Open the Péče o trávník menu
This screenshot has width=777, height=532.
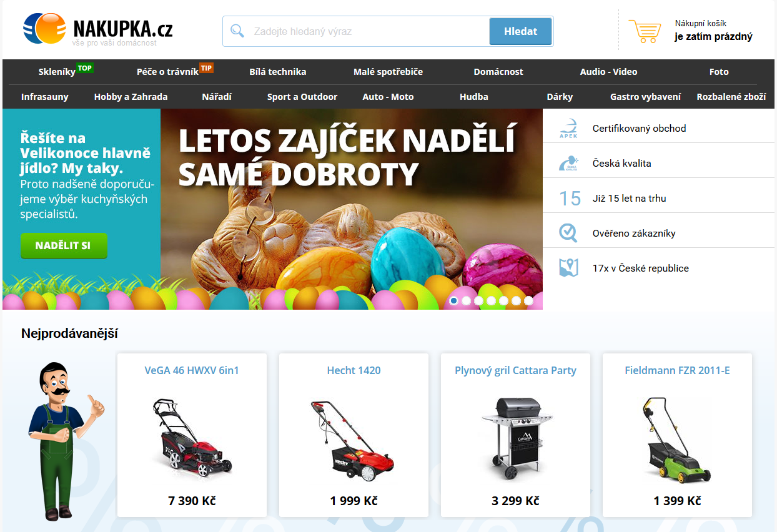point(167,72)
